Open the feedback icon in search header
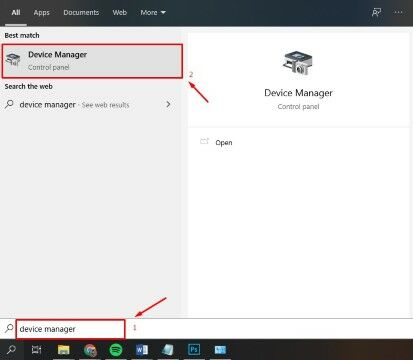413x360 pixels. coord(376,13)
